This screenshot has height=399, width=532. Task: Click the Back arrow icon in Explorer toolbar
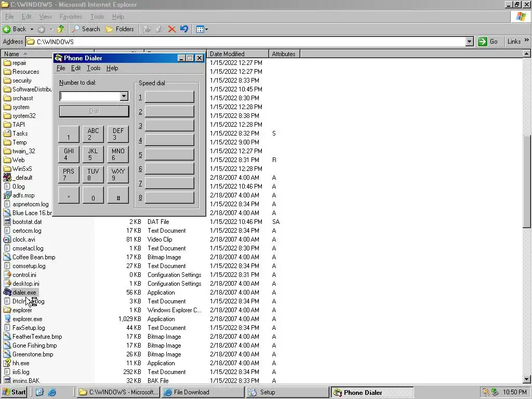point(6,29)
